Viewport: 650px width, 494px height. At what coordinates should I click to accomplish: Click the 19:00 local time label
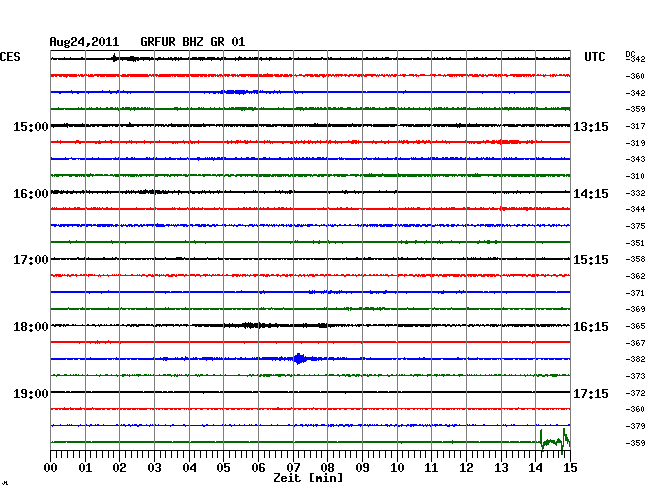pyautogui.click(x=31, y=393)
